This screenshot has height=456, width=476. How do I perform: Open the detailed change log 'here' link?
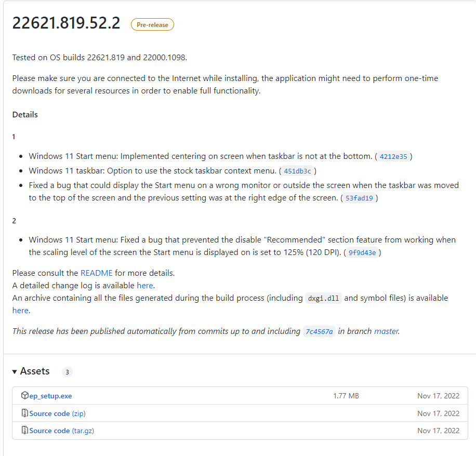(145, 286)
